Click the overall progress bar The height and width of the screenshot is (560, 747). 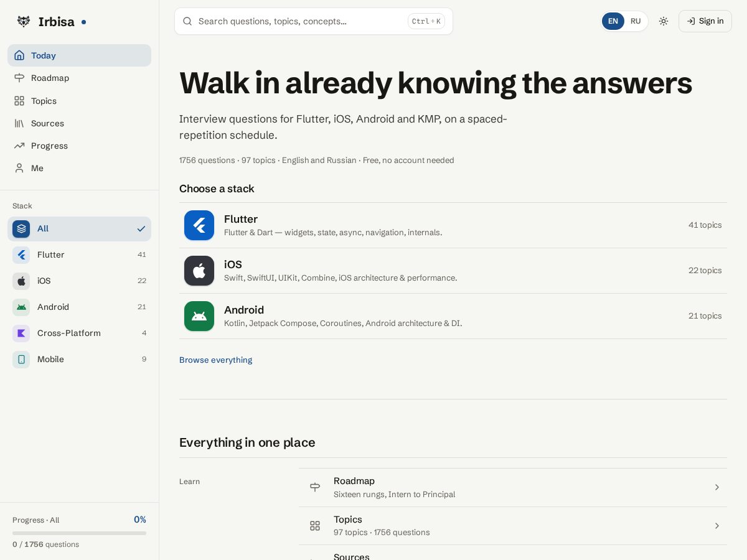point(79,533)
